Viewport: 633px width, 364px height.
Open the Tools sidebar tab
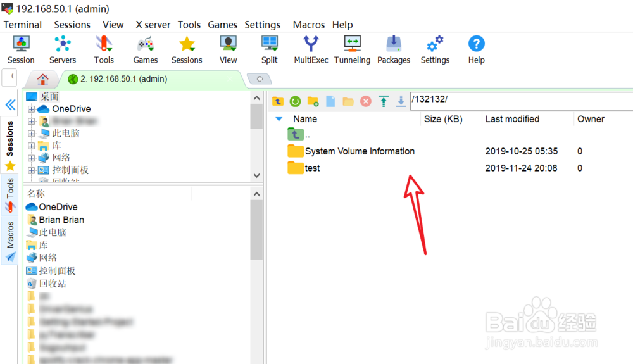tap(10, 195)
